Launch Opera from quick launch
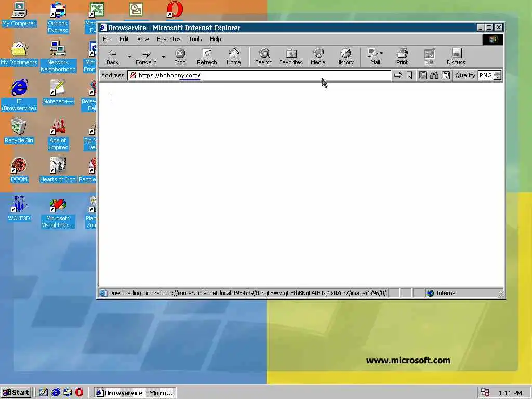 [x=79, y=393]
